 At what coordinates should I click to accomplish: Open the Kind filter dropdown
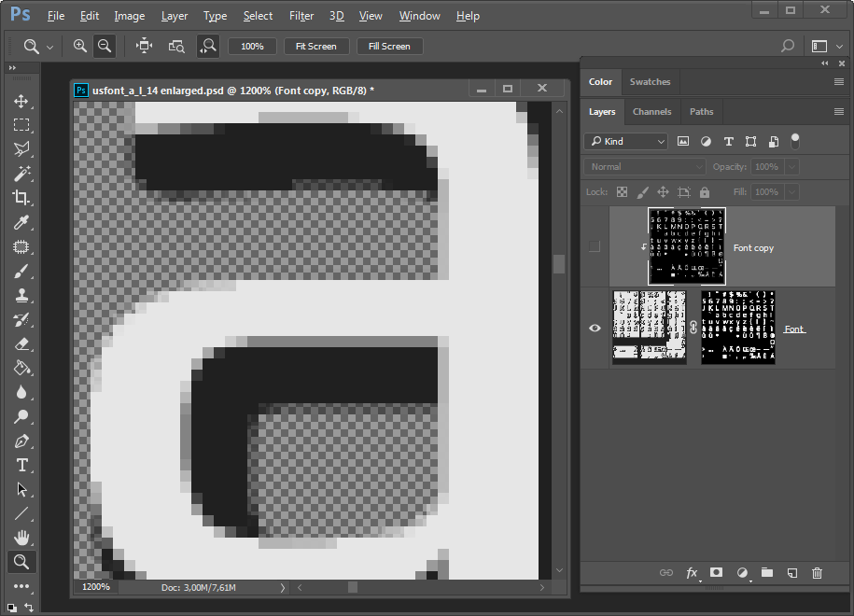click(x=625, y=141)
